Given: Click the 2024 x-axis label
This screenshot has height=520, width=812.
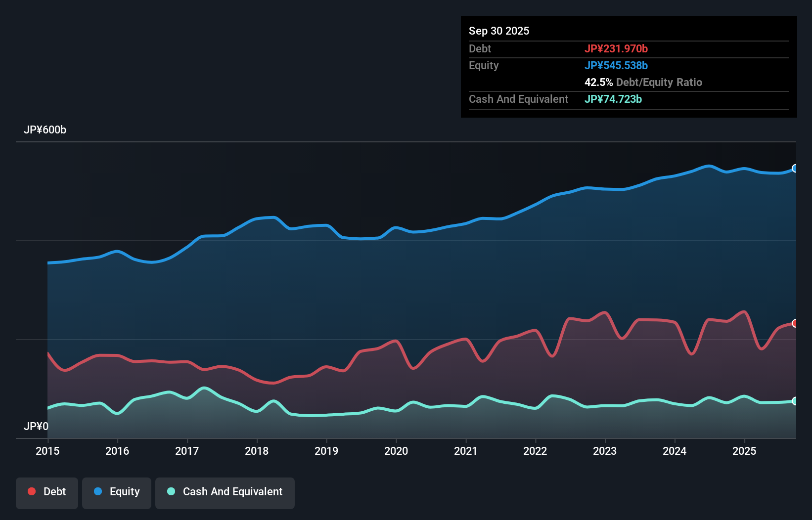Looking at the screenshot, I should point(675,451).
